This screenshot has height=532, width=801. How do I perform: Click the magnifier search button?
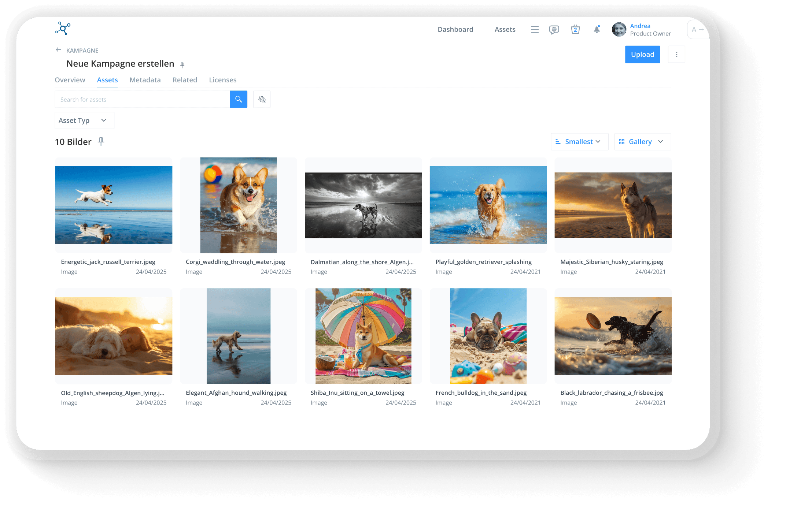pyautogui.click(x=239, y=99)
